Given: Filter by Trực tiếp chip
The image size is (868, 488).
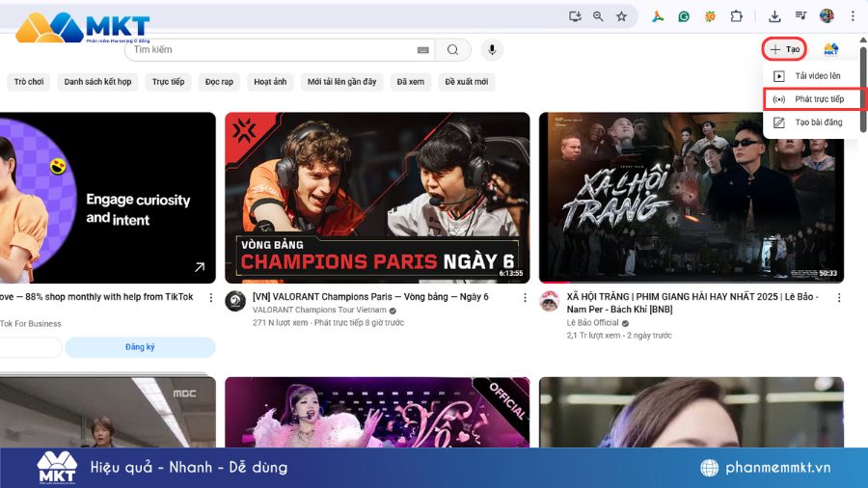Looking at the screenshot, I should click(x=168, y=82).
